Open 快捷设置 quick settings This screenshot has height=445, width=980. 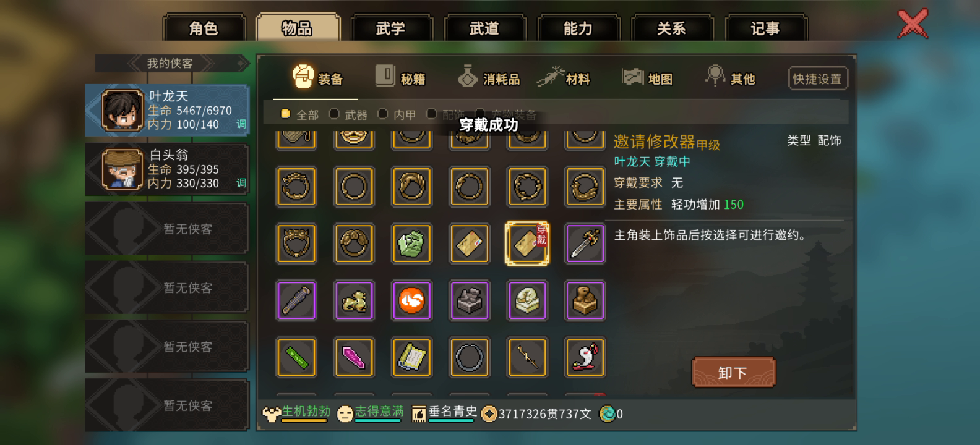pos(817,79)
